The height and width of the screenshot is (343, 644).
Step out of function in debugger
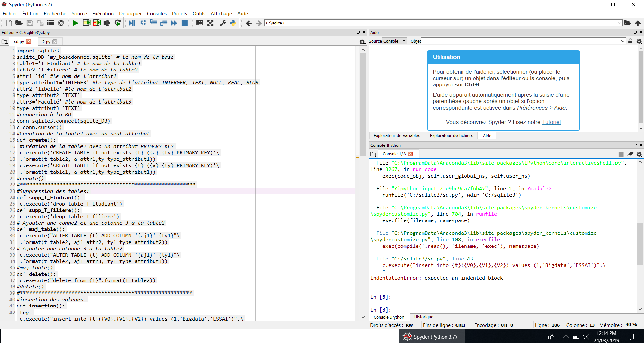pyautogui.click(x=164, y=23)
